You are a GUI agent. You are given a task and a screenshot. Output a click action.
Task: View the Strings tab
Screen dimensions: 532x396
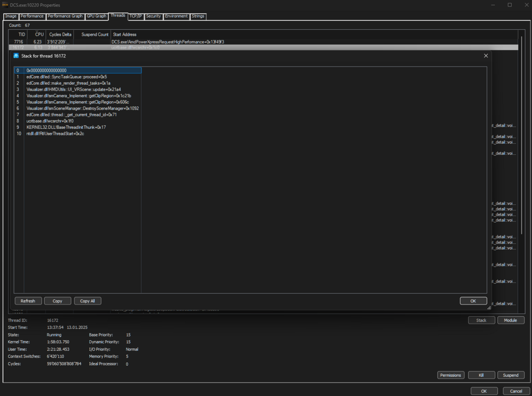pyautogui.click(x=198, y=16)
